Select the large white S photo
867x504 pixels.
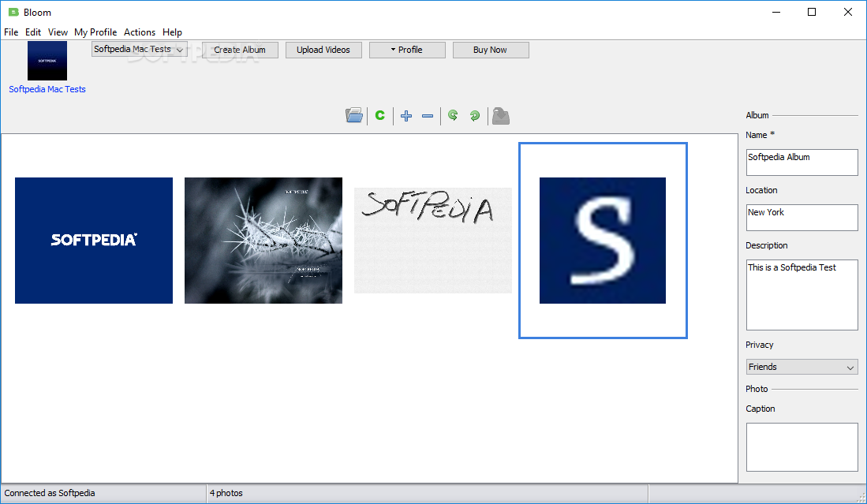pyautogui.click(x=603, y=241)
